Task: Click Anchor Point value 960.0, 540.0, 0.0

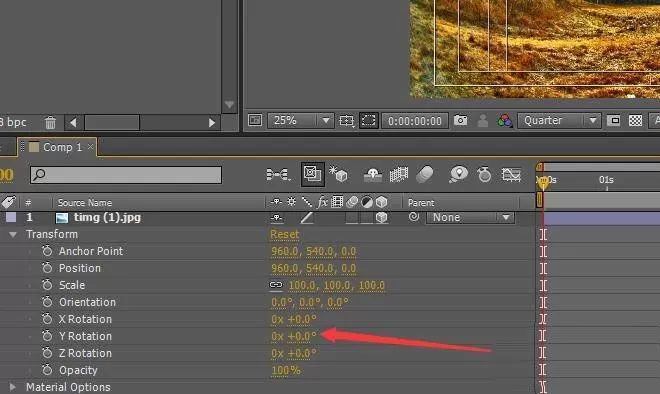Action: 313,251
